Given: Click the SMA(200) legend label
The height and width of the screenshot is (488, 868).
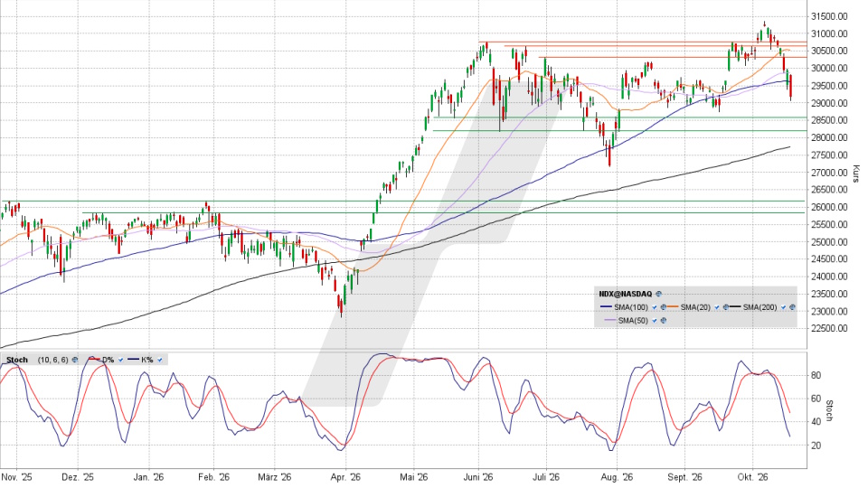Looking at the screenshot, I should [x=760, y=307].
